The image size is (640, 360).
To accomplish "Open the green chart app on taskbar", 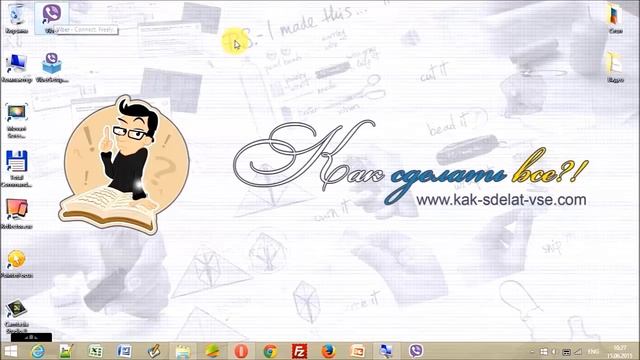I will (x=67, y=351).
